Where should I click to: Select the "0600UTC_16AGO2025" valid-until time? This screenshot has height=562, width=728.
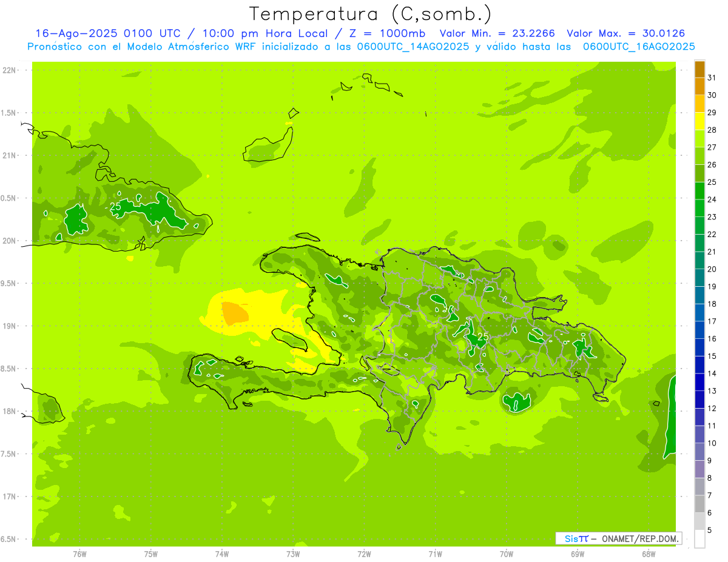(639, 47)
